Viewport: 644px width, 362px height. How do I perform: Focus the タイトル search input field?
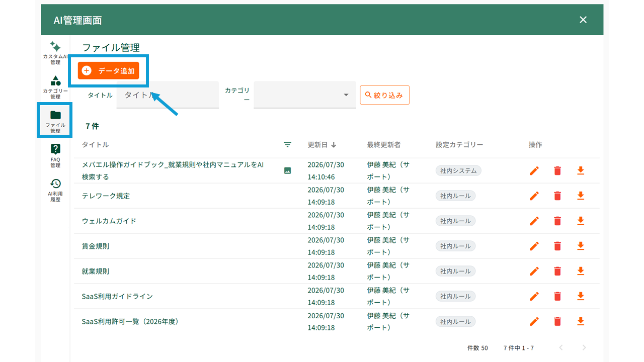pyautogui.click(x=168, y=95)
